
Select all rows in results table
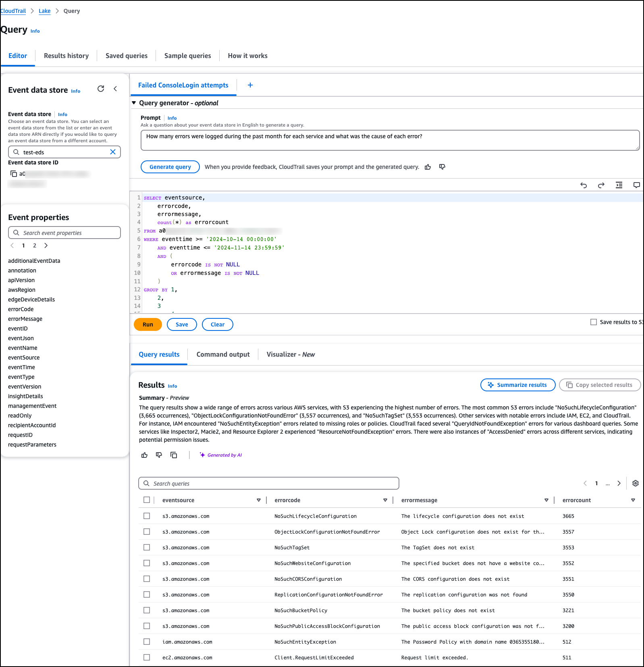[147, 500]
